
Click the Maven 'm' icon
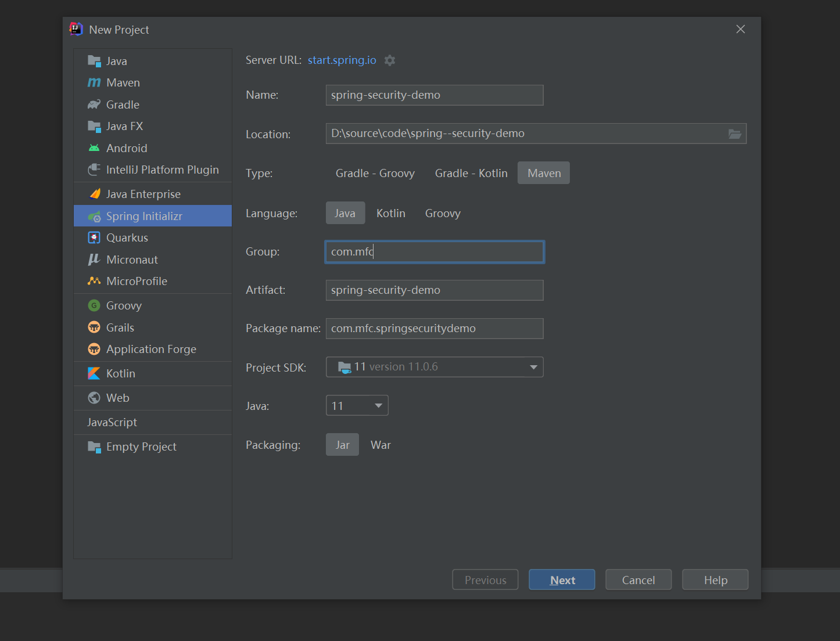[94, 82]
